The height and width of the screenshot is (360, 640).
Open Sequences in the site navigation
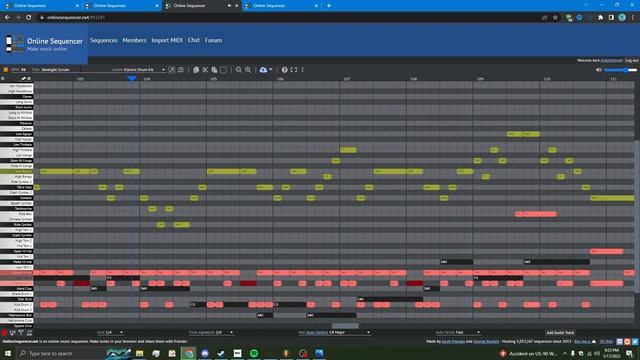click(104, 40)
